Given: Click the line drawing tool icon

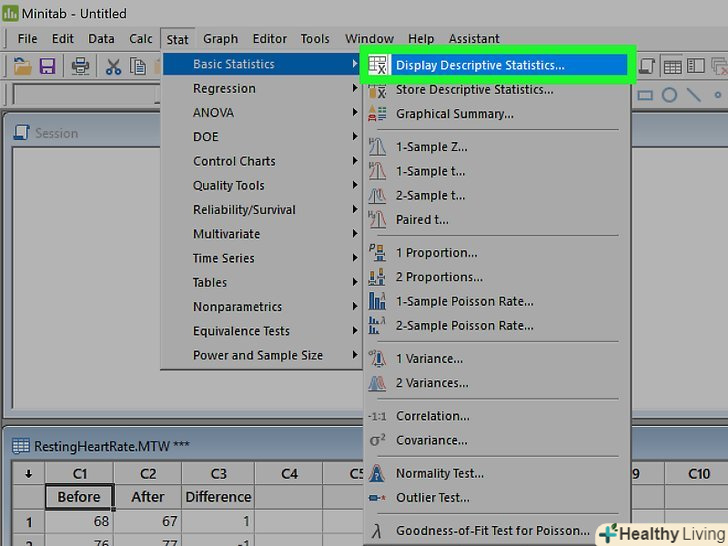Looking at the screenshot, I should [x=694, y=95].
